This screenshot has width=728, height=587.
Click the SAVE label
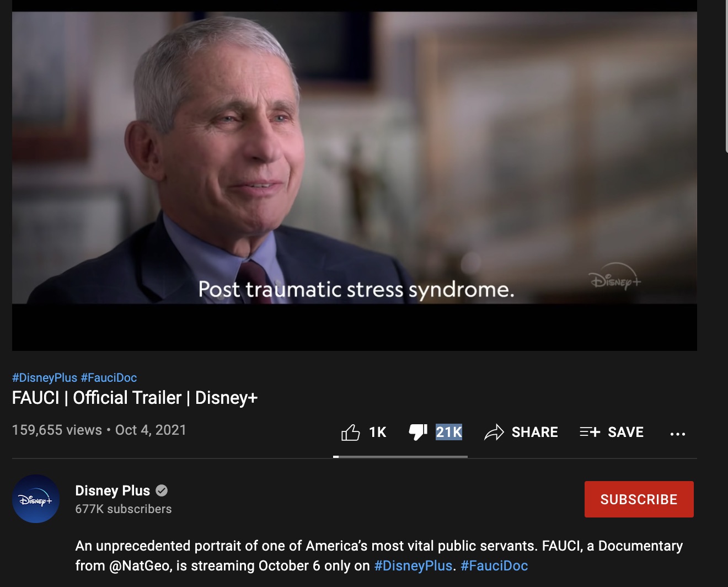(x=626, y=432)
